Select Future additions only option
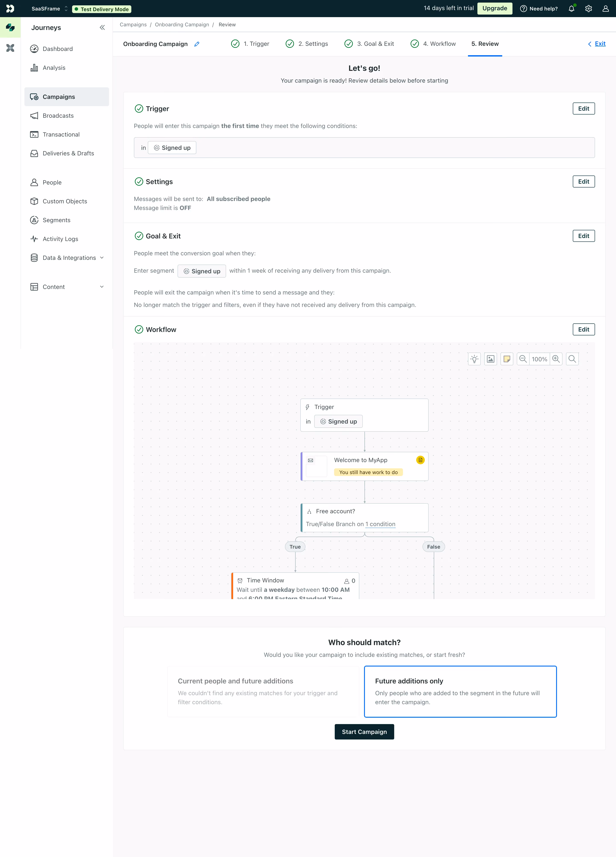 (x=460, y=692)
